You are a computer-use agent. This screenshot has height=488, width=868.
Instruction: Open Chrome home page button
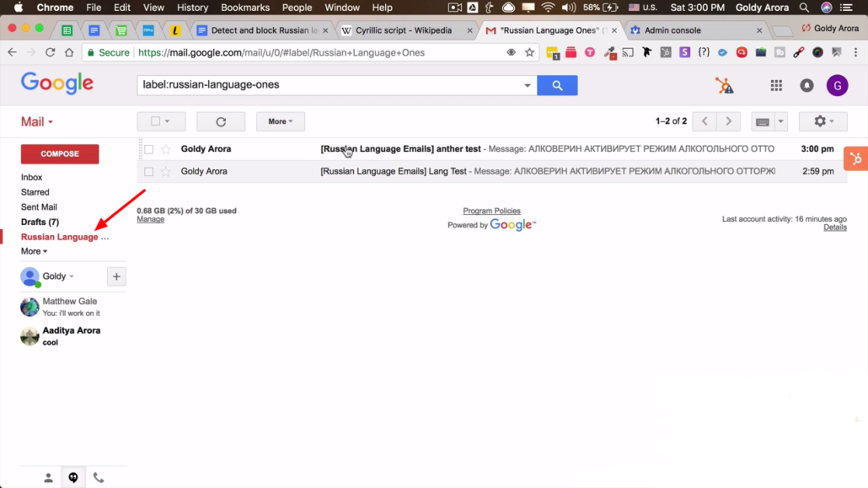coord(69,52)
